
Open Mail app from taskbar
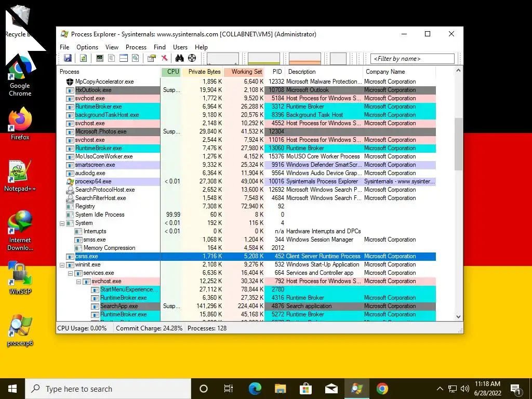[331, 389]
